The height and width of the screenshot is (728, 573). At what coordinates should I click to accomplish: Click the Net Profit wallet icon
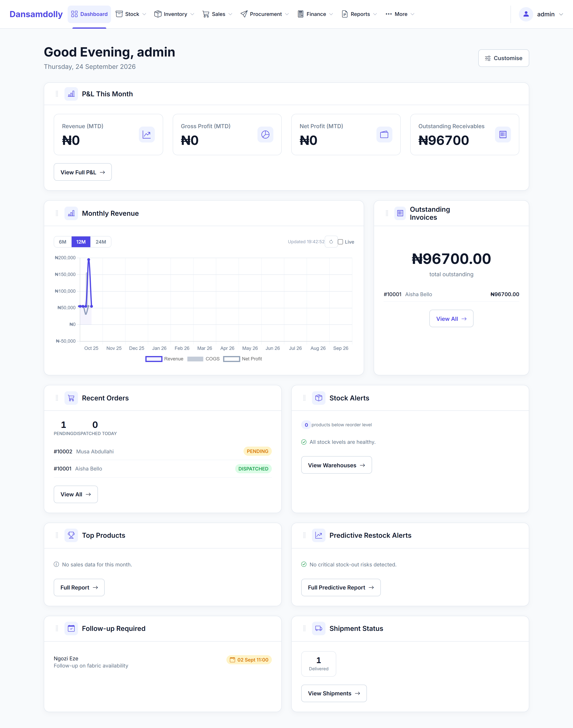[x=384, y=135]
